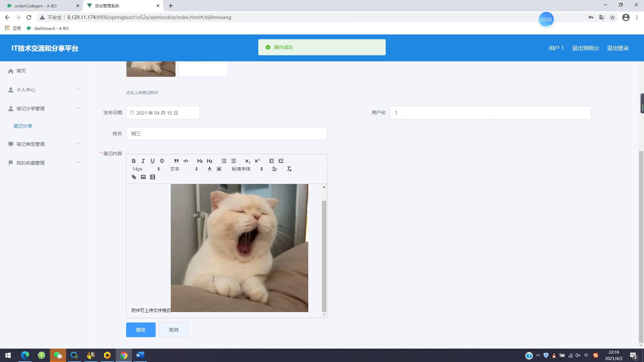Screen dimensions: 644x362
Task: Toggle strikethrough formatting
Action: 162,161
